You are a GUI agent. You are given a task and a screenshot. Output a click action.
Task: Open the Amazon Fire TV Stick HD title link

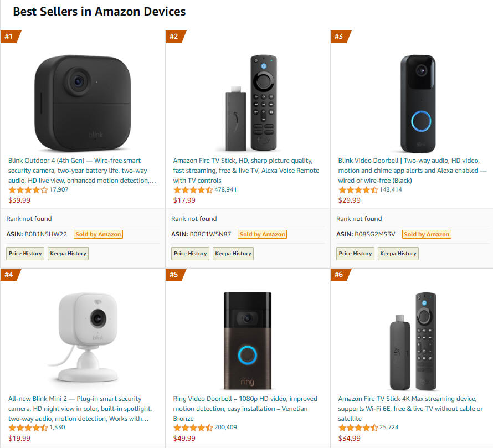246,171
